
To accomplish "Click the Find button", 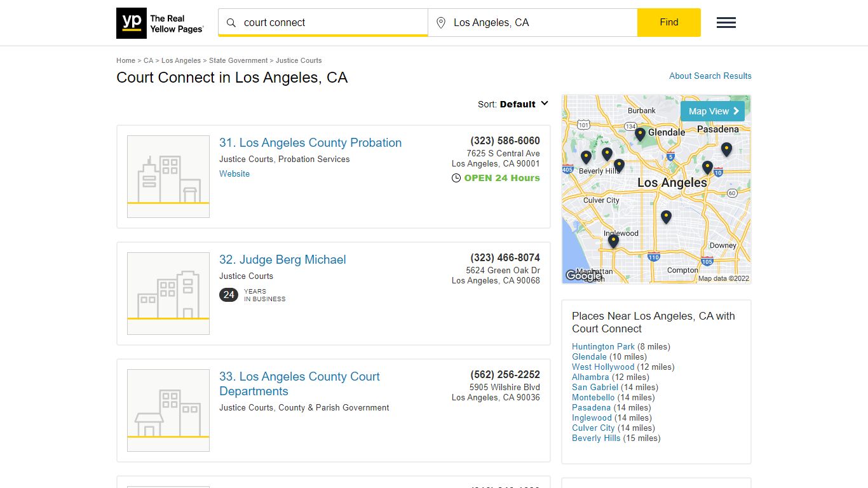I will click(669, 22).
